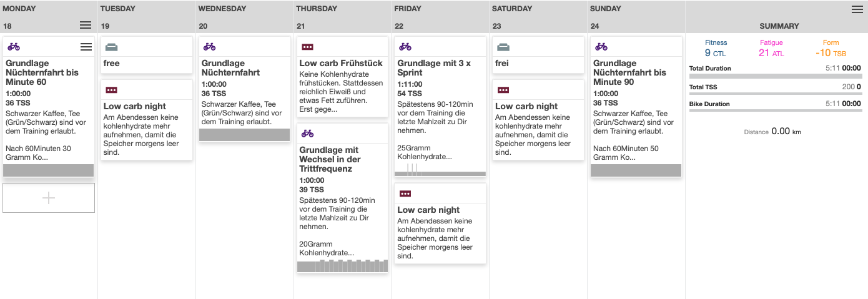Click note icon on Low carb Frühstück
The width and height of the screenshot is (868, 299).
[307, 47]
